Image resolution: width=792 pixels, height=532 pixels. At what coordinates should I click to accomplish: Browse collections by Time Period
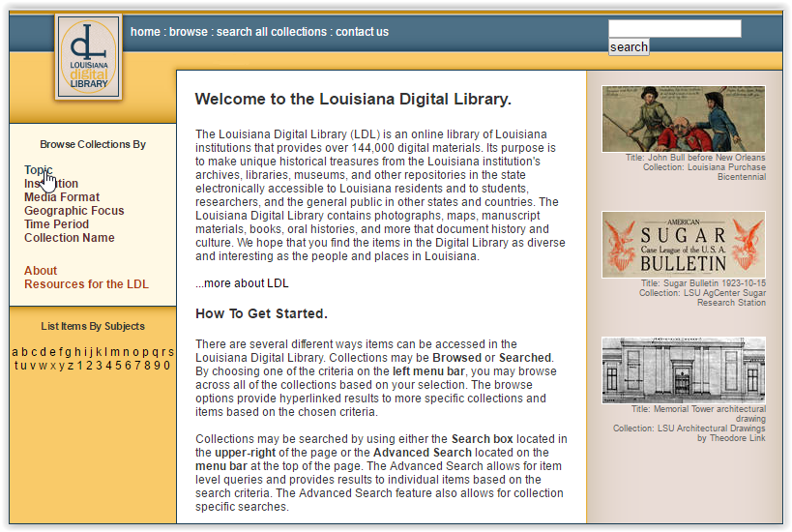point(56,224)
